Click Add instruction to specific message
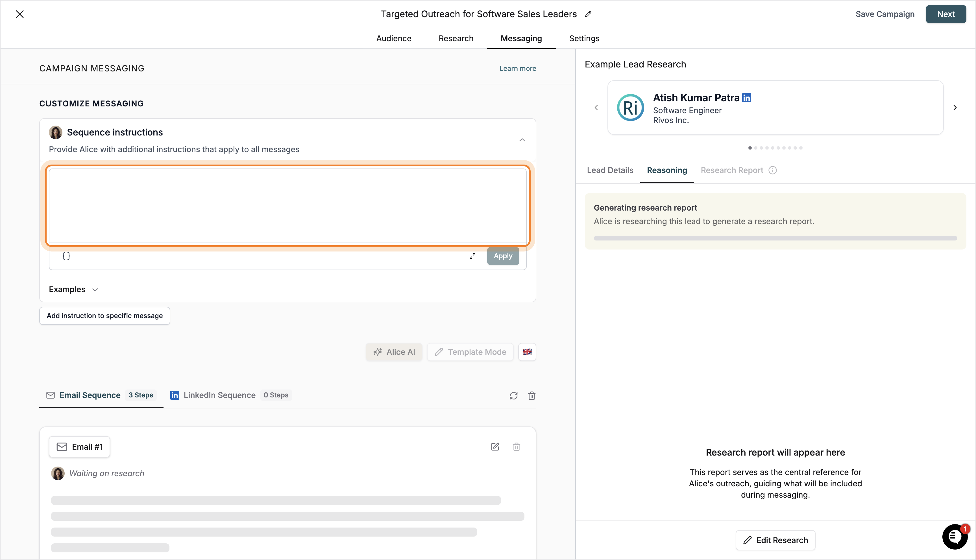Image resolution: width=976 pixels, height=560 pixels. (105, 316)
